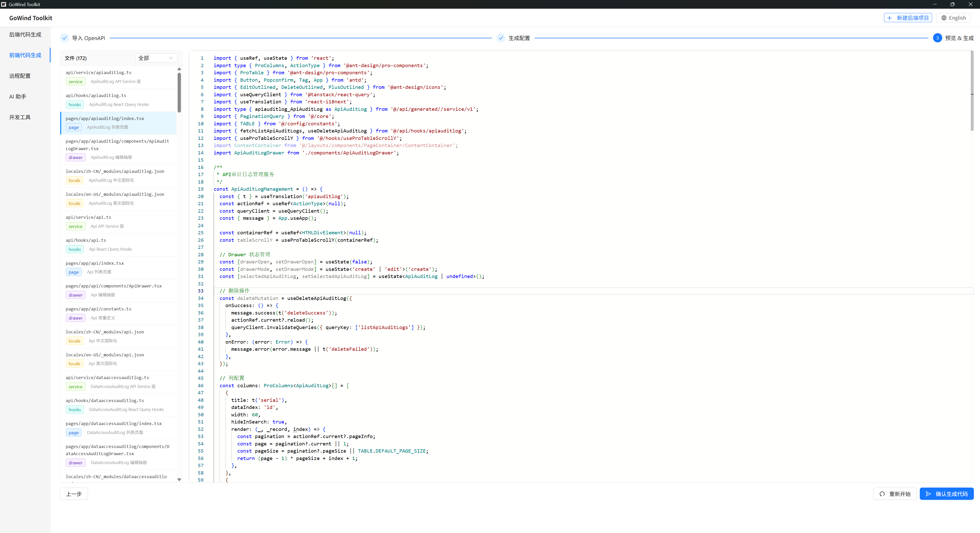The width and height of the screenshot is (980, 533).
Task: Click '// Drawer 状态管理' comment line
Action: [x=245, y=255]
